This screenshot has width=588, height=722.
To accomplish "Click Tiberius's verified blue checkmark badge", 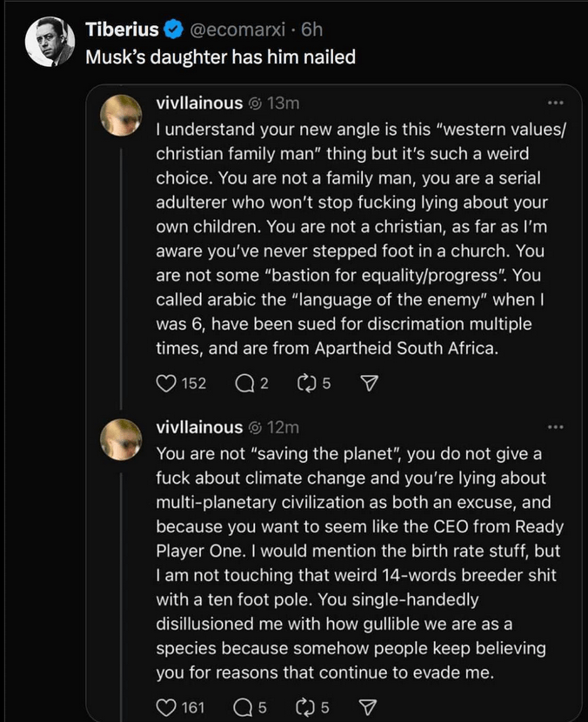I will click(x=173, y=30).
